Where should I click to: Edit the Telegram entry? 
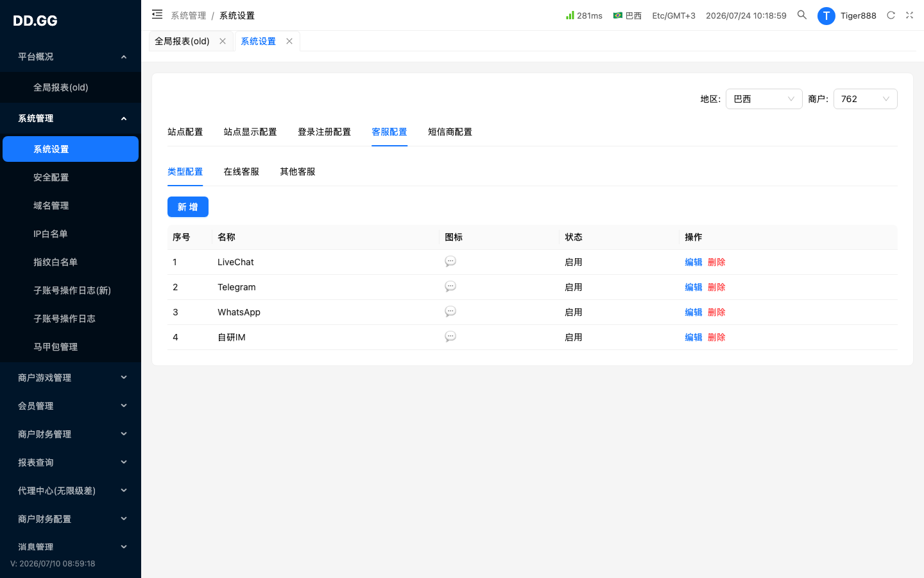694,287
